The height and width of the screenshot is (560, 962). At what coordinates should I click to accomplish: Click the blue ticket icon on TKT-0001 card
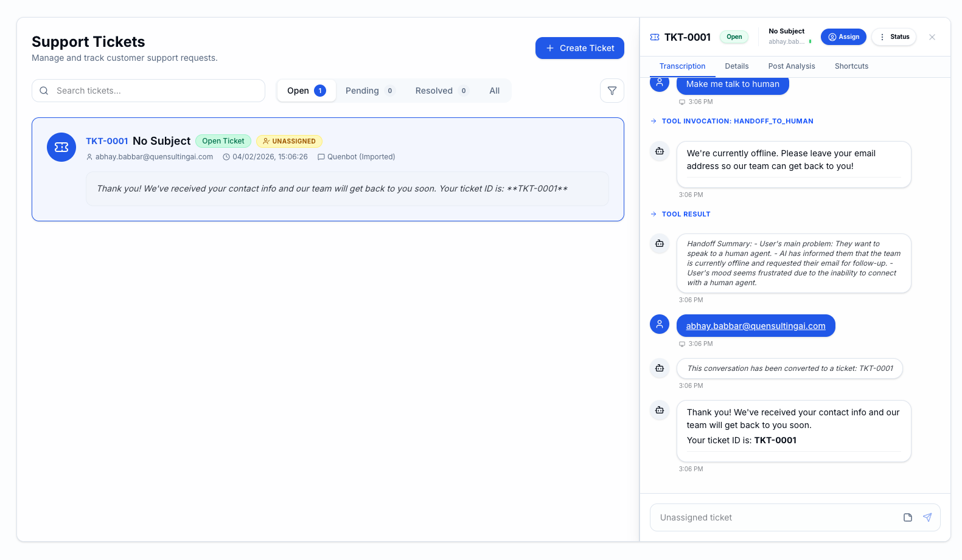[x=61, y=147]
